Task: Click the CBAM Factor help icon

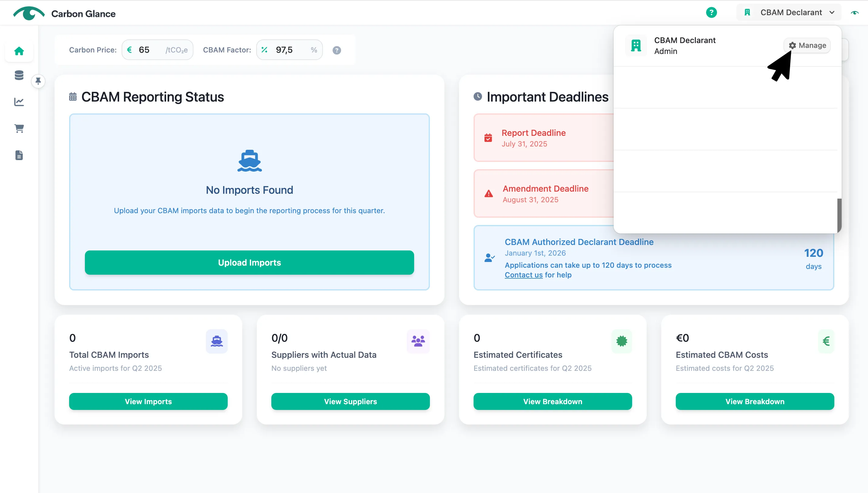Action: click(x=337, y=50)
